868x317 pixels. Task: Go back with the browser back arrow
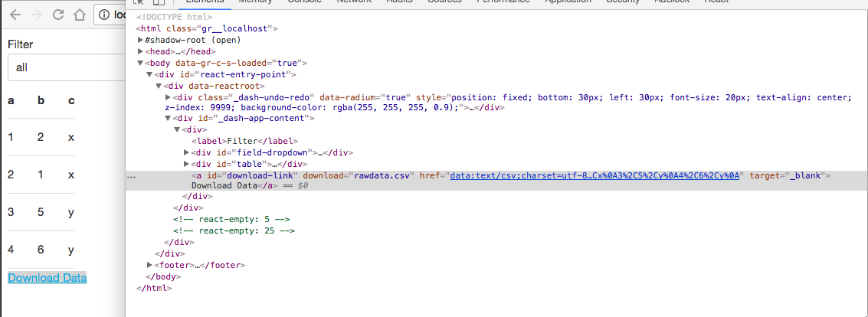tap(15, 15)
